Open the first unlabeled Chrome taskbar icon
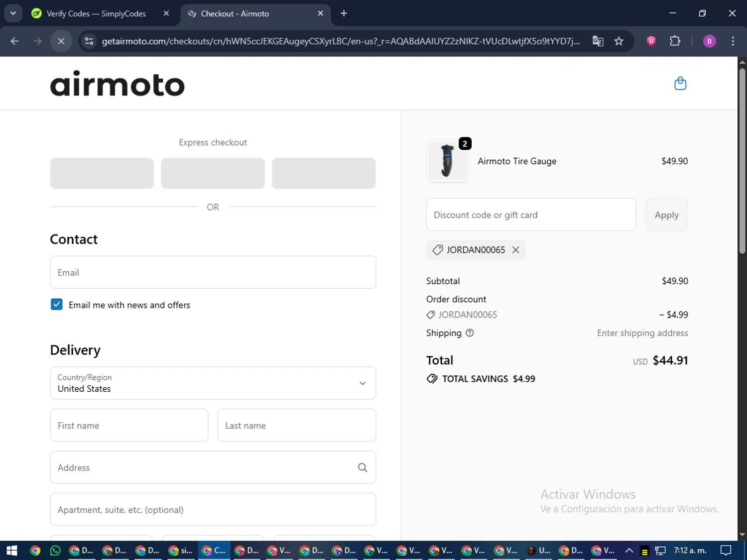This screenshot has width=747, height=560. 35,551
